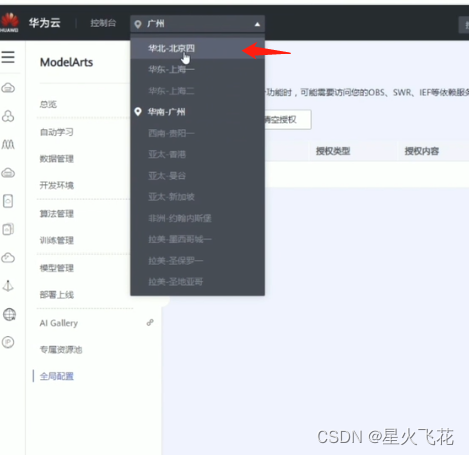The image size is (469, 455).
Task: Open 数据管理 in sidebar
Action: coord(57,159)
